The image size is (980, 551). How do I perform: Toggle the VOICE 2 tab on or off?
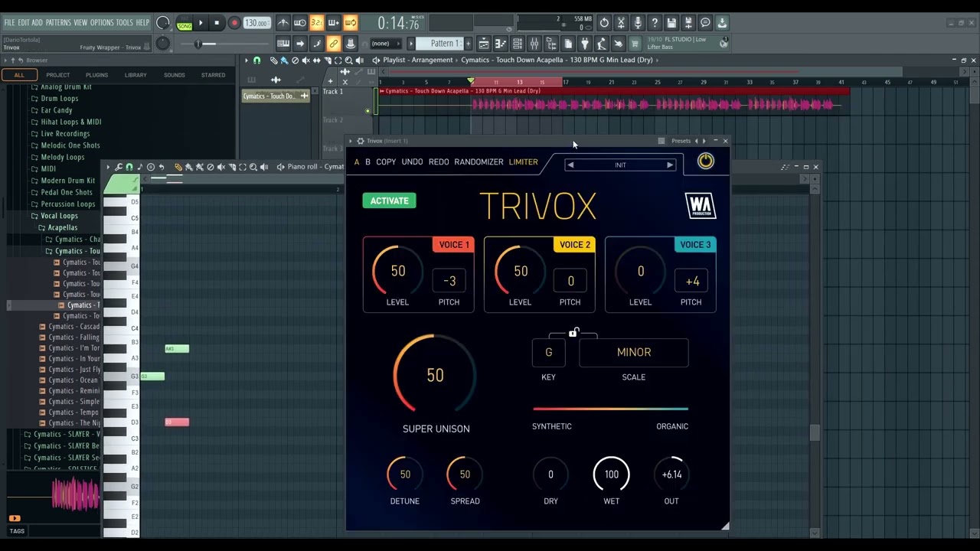575,245
